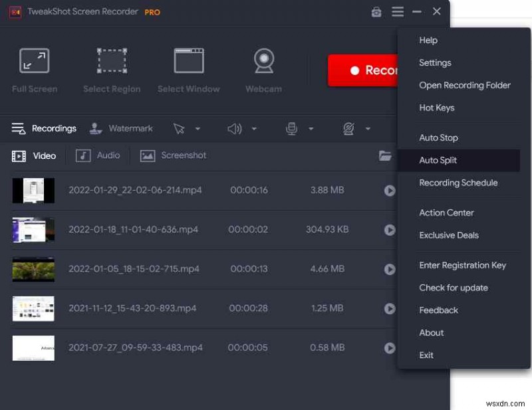Select file name 2022-01-29_22-02-06-214.mp4
The width and height of the screenshot is (532, 410).
(x=135, y=190)
